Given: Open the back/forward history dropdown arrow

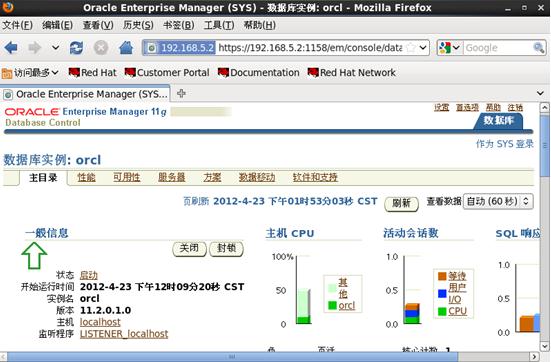Looking at the screenshot, I should [55, 47].
